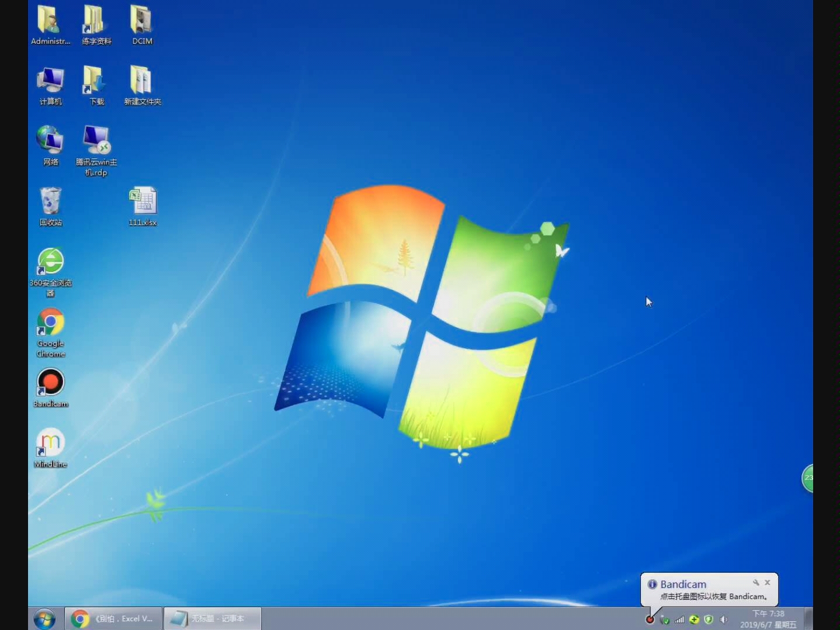Select the 腾讯云win主机.rdp file
This screenshot has height=630, width=840.
96,150
